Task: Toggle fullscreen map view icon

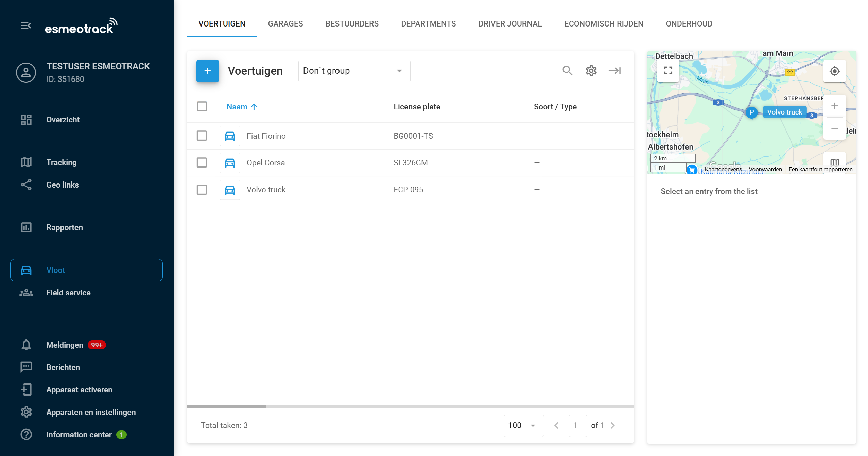Action: click(668, 70)
